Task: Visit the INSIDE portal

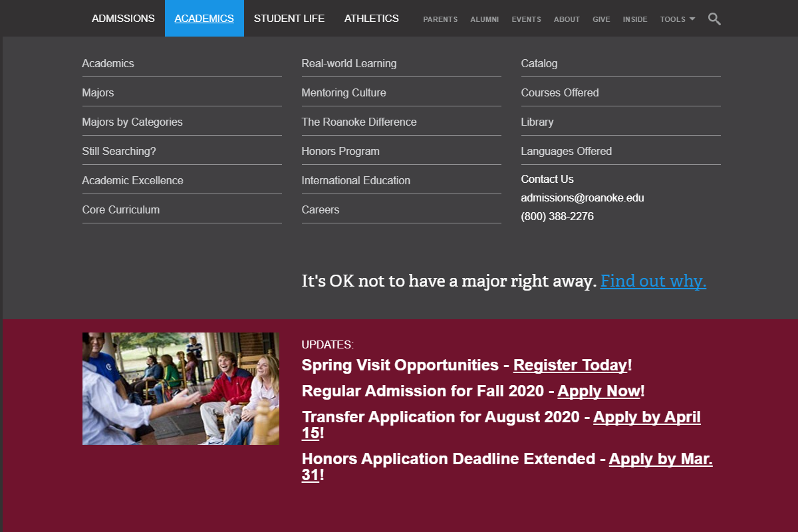Action: [x=635, y=19]
